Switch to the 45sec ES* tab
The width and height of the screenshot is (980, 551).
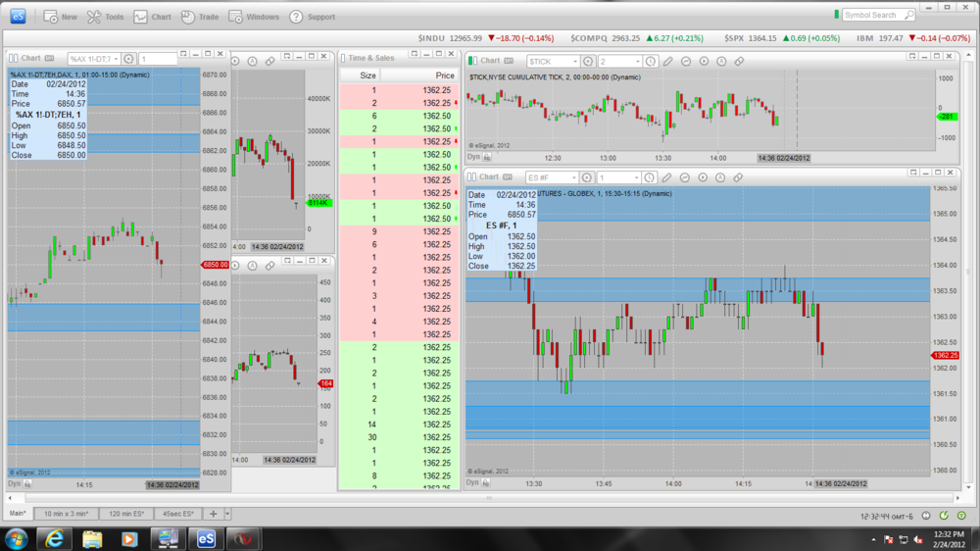point(178,514)
